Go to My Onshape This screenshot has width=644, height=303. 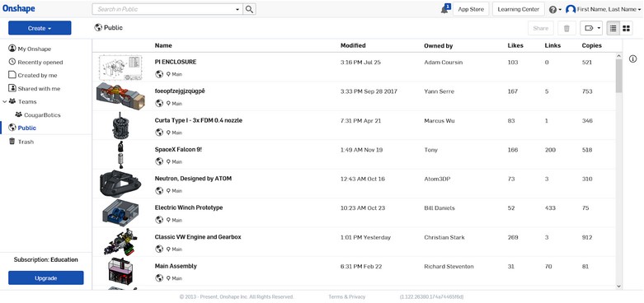coord(30,49)
